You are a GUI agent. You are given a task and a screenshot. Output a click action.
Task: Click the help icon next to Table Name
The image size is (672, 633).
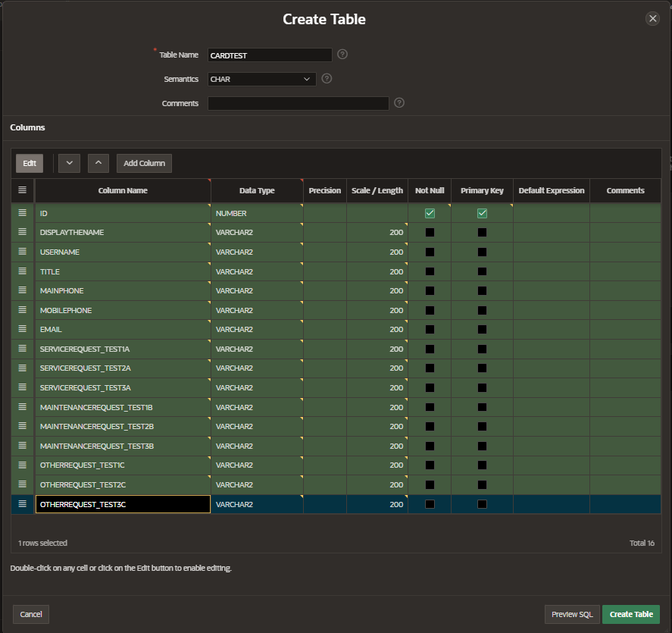coord(342,55)
